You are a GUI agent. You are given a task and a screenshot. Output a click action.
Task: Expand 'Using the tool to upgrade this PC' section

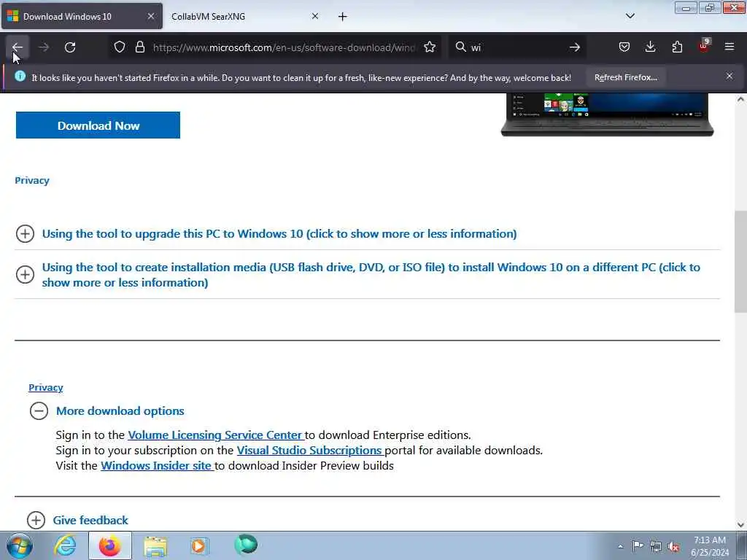(279, 234)
